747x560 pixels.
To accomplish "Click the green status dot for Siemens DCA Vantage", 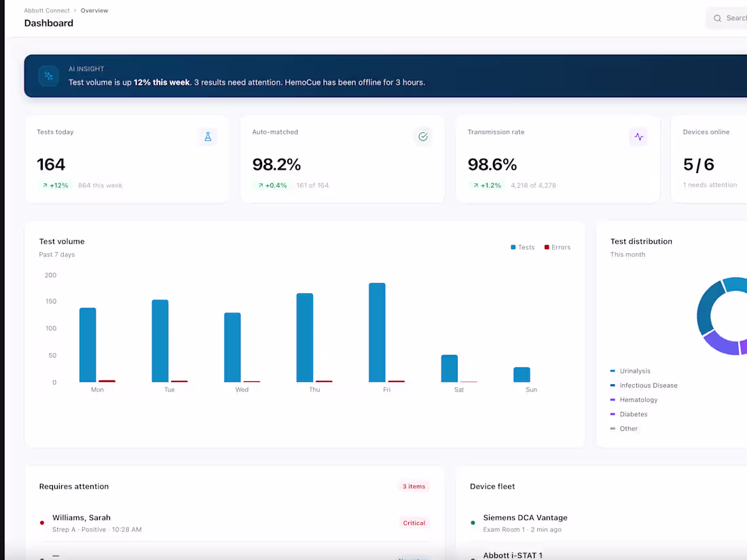I will pos(473,523).
